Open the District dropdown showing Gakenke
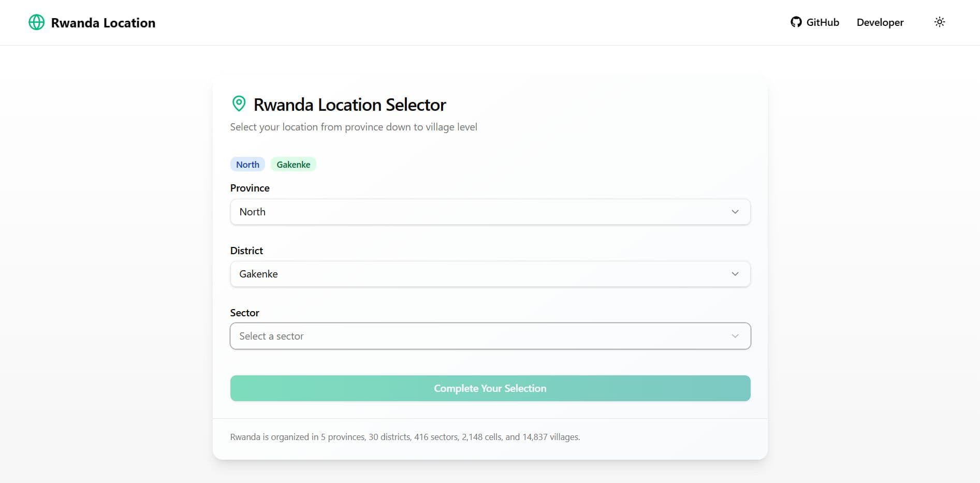The width and height of the screenshot is (980, 483). pyautogui.click(x=490, y=274)
